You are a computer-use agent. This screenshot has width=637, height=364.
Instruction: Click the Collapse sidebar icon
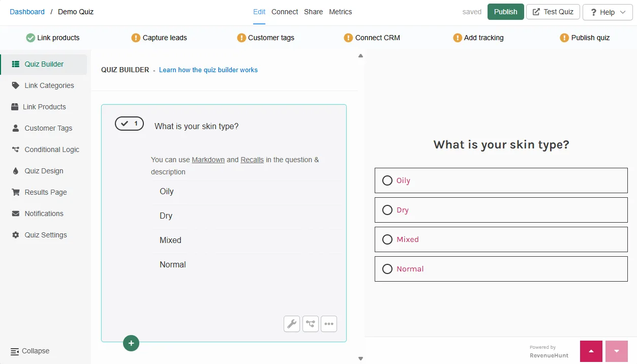click(15, 351)
